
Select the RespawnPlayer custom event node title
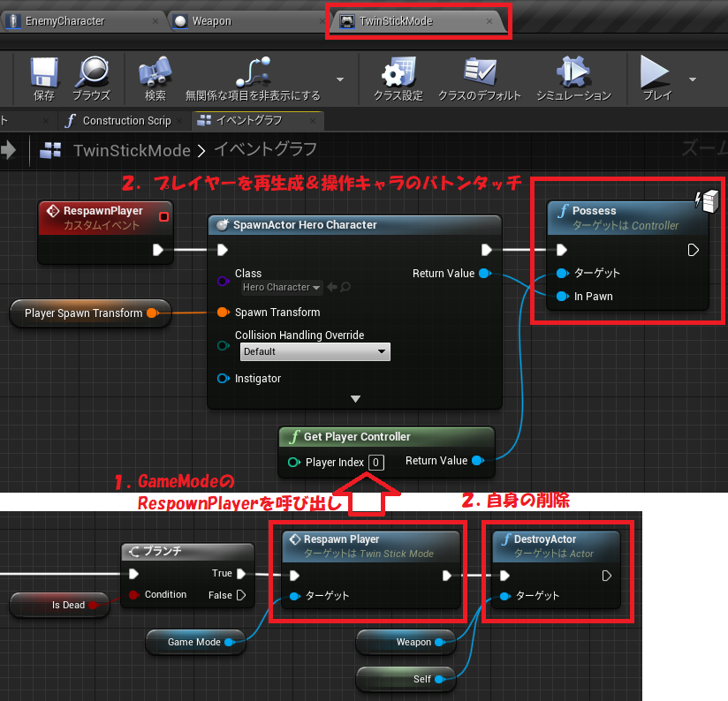tap(103, 211)
